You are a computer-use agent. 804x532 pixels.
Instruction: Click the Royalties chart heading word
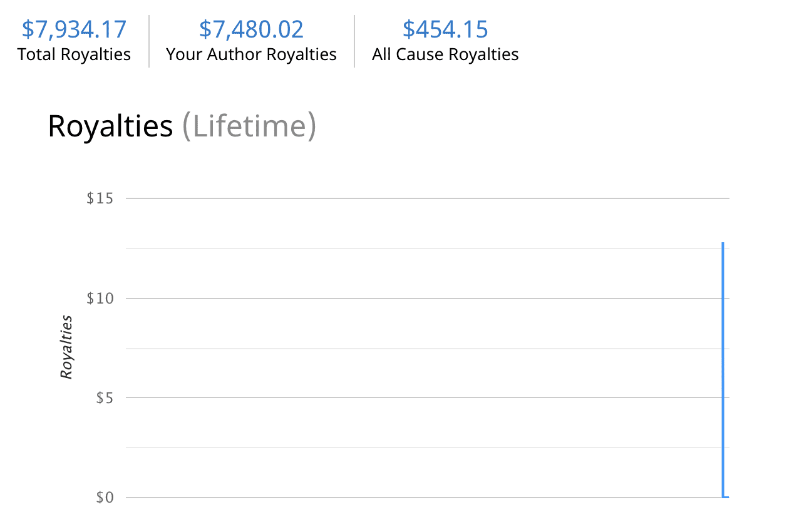pos(110,126)
